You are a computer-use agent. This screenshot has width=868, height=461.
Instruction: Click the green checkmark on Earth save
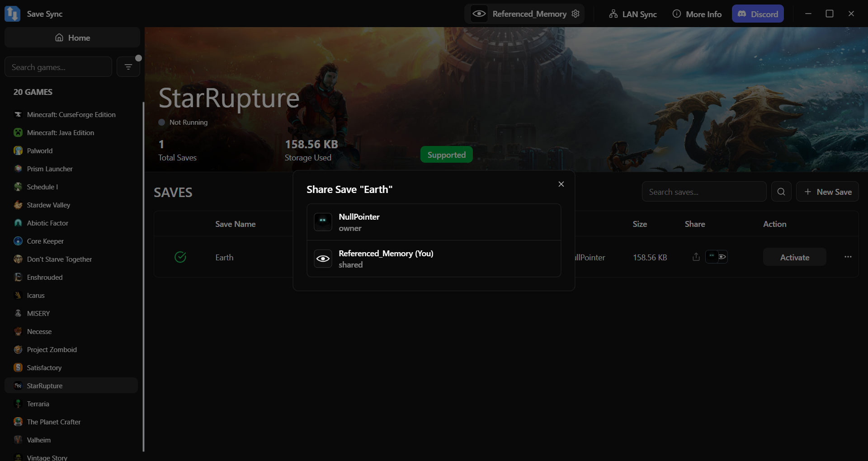click(180, 257)
